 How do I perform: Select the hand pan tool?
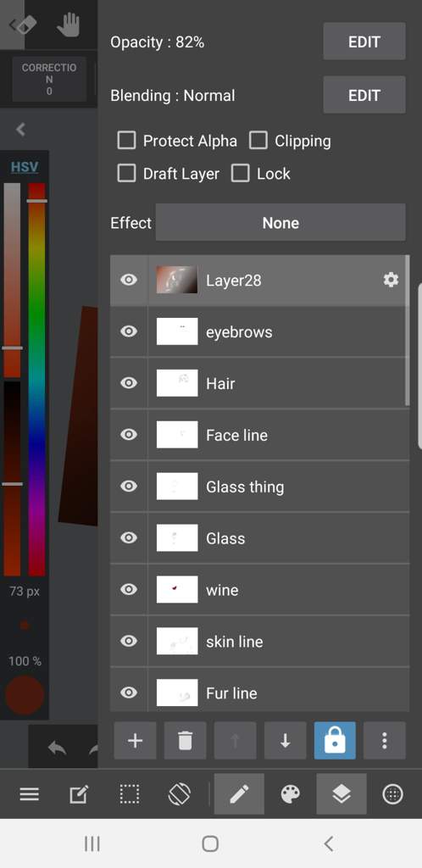point(69,25)
